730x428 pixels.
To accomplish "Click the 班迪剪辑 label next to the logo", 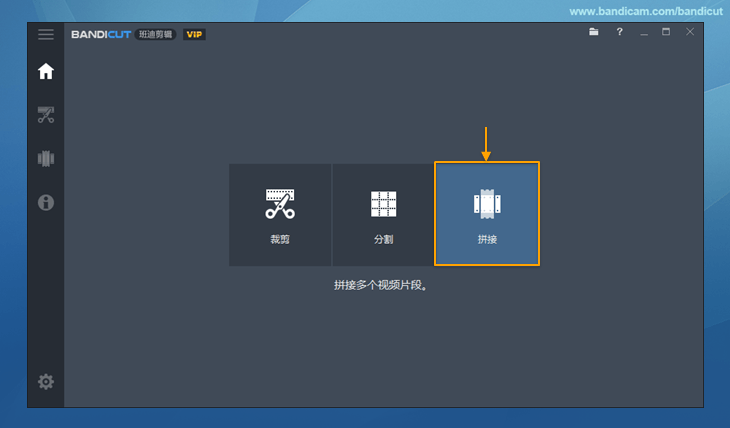I will click(155, 34).
